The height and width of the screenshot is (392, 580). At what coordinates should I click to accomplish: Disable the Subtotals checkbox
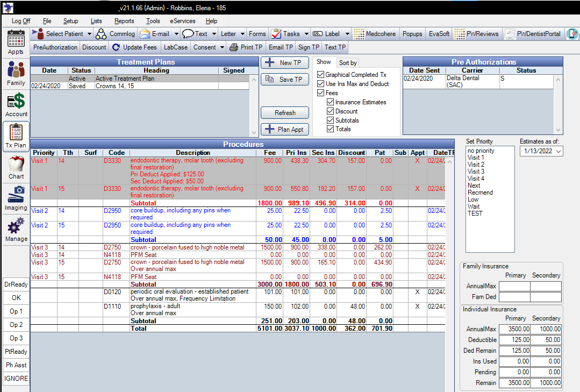(330, 120)
